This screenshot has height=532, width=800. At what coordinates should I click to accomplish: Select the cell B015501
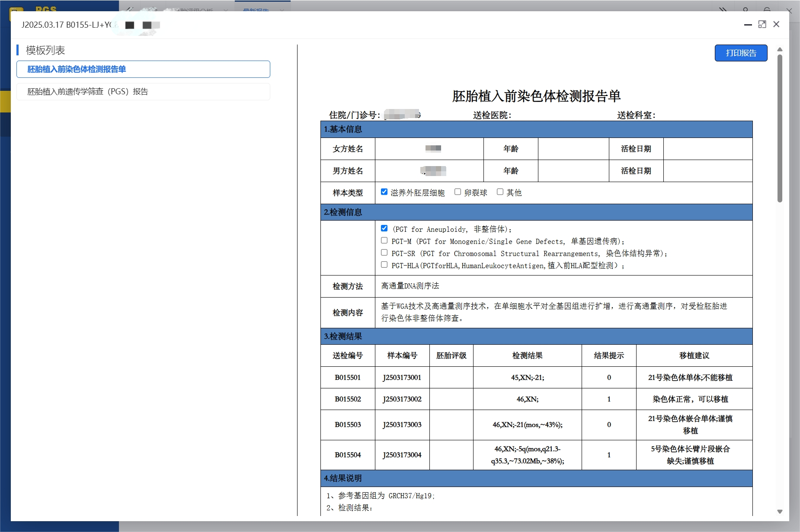point(348,378)
